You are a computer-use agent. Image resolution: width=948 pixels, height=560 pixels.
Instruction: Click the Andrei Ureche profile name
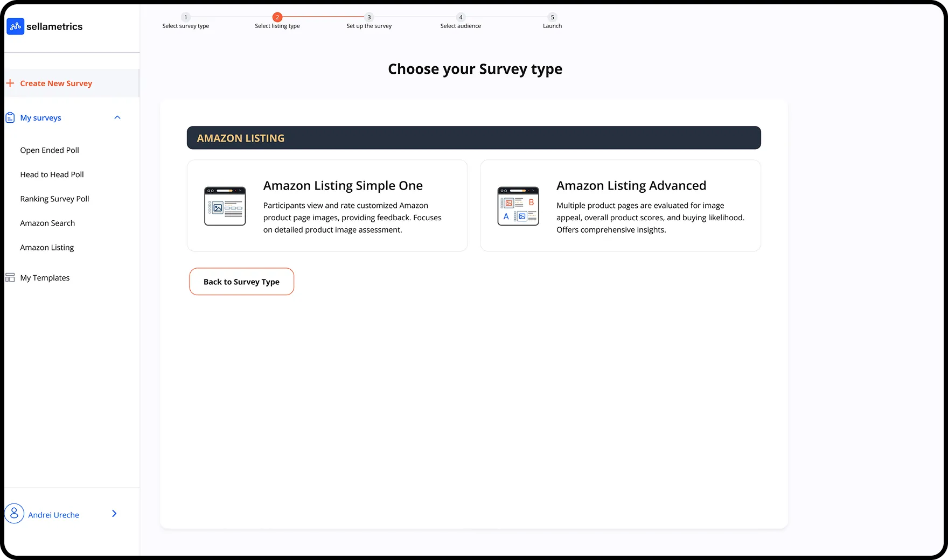coord(54,515)
